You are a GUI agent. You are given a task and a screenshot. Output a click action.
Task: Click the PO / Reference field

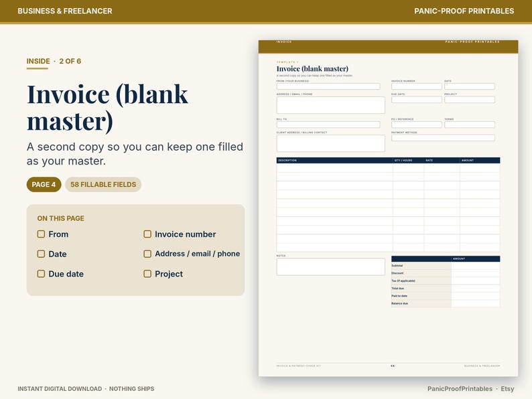click(x=417, y=125)
